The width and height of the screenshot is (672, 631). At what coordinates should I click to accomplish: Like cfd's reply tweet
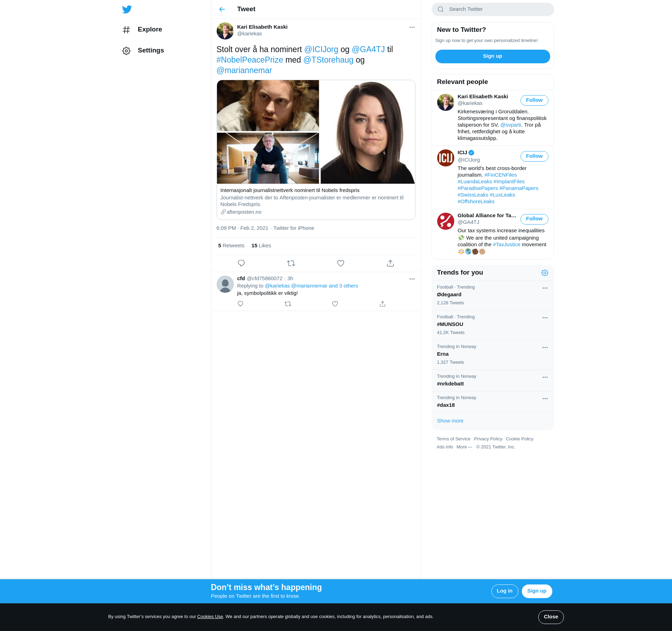(335, 304)
